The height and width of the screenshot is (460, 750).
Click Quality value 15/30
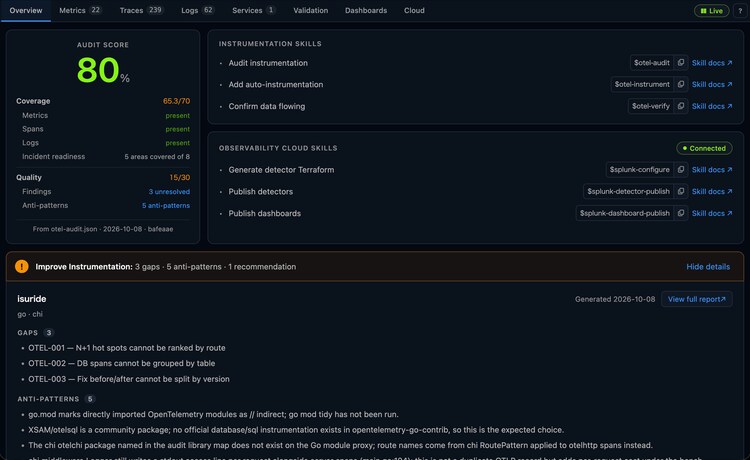pyautogui.click(x=179, y=177)
